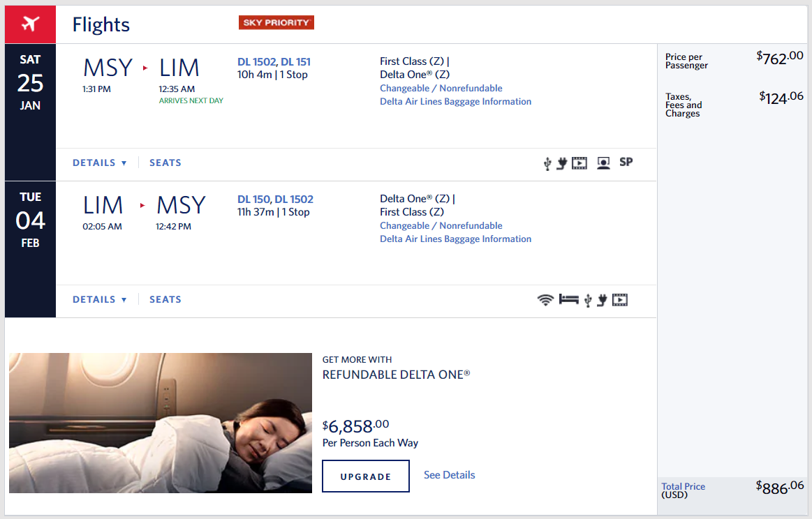Click the USB power icon on LIM-MSY flight
Viewport: 812px width, 519px height.
(x=588, y=300)
